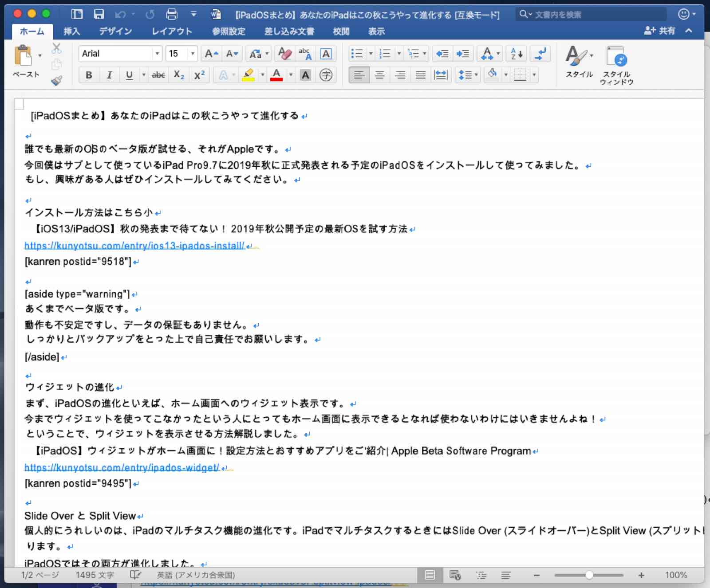The height and width of the screenshot is (588, 710).
Task: Open the ipados-widget hyperlink
Action: point(122,467)
